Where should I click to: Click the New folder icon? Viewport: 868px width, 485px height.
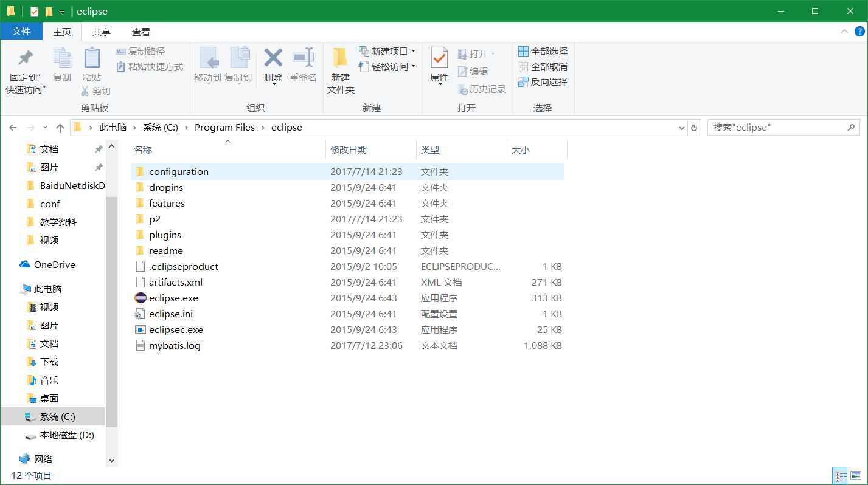[x=340, y=58]
